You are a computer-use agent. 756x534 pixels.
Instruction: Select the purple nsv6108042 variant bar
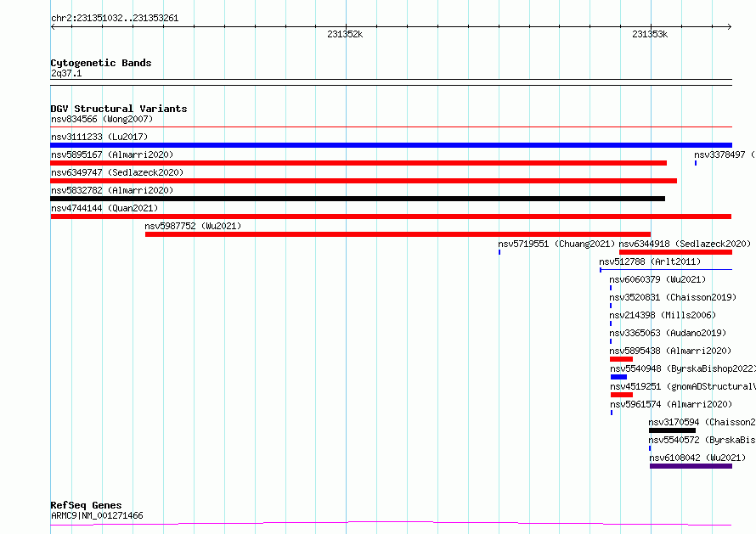point(691,466)
